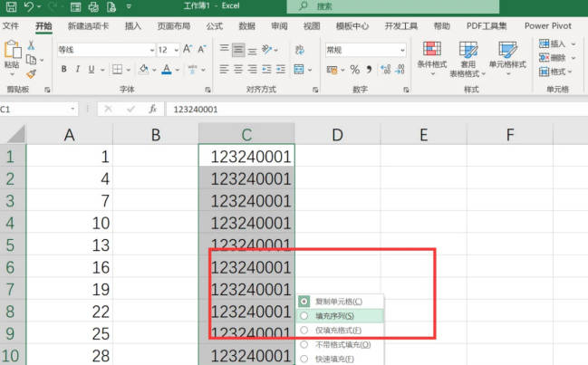The image size is (588, 365).
Task: Open Format as Table gallery
Action: point(468,59)
